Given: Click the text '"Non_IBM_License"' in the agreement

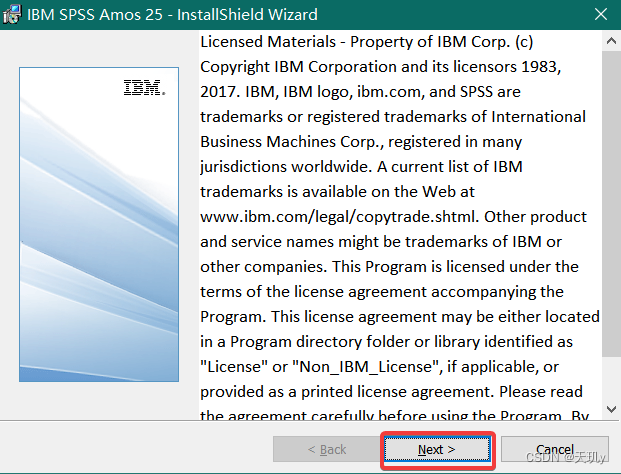Looking at the screenshot, I should [x=367, y=367].
